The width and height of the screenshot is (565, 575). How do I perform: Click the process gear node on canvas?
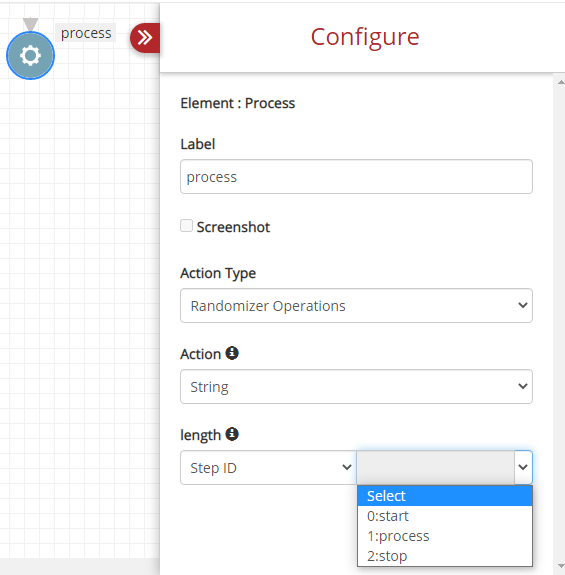click(30, 55)
